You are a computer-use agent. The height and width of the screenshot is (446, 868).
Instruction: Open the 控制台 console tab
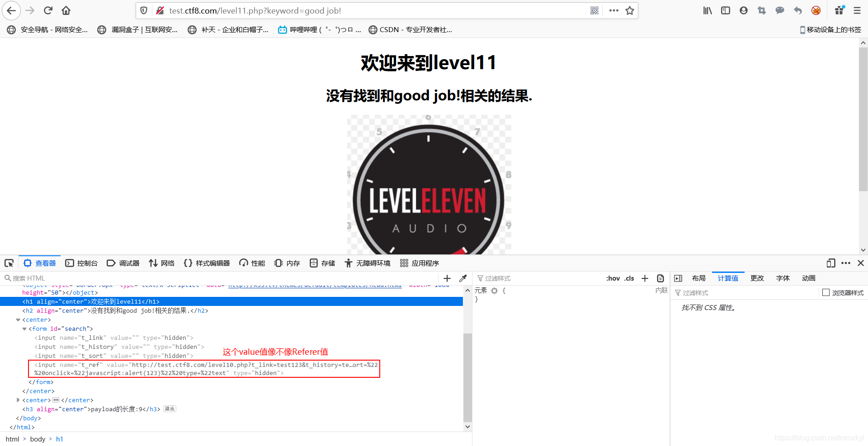click(81, 263)
